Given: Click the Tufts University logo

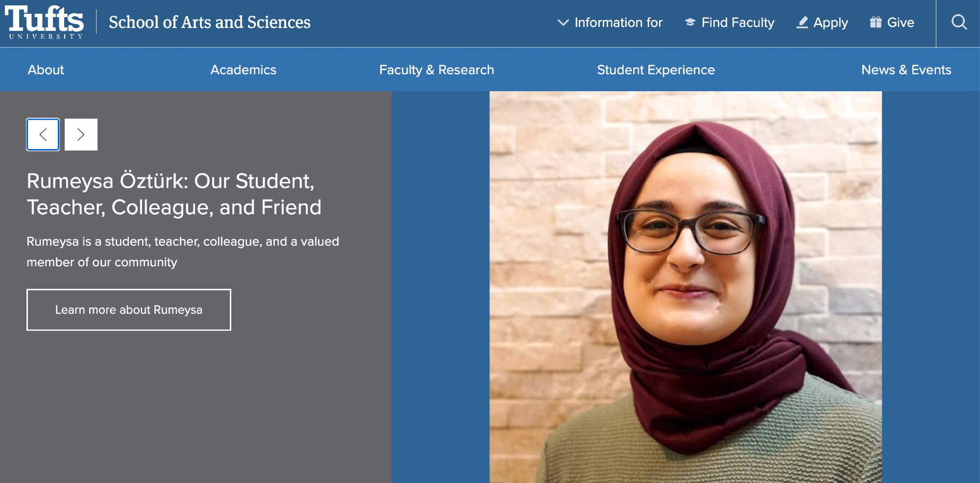Looking at the screenshot, I should tap(44, 23).
